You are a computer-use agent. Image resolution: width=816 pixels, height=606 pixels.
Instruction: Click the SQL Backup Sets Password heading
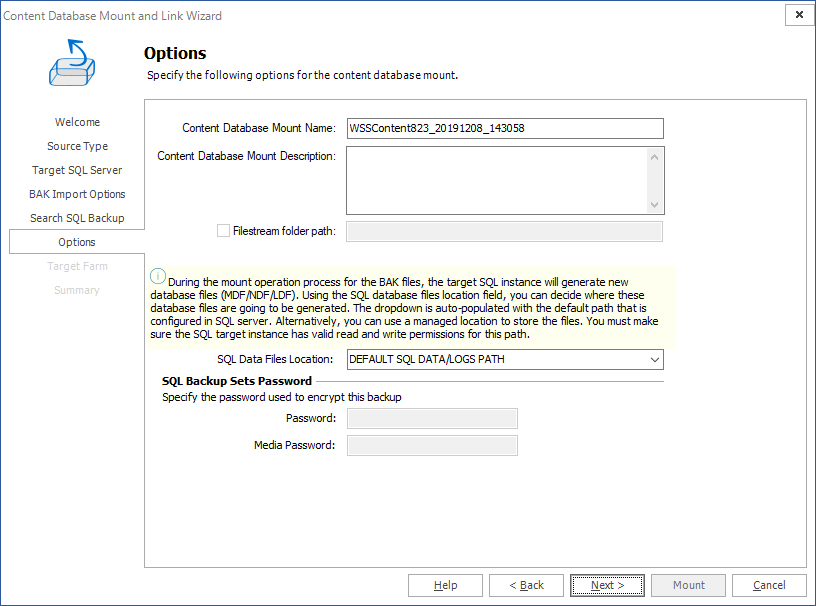click(237, 381)
